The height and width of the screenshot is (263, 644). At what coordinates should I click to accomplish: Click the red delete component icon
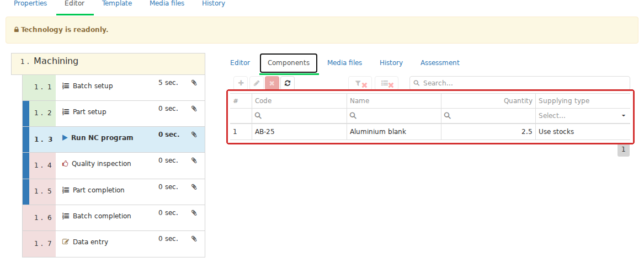point(272,83)
